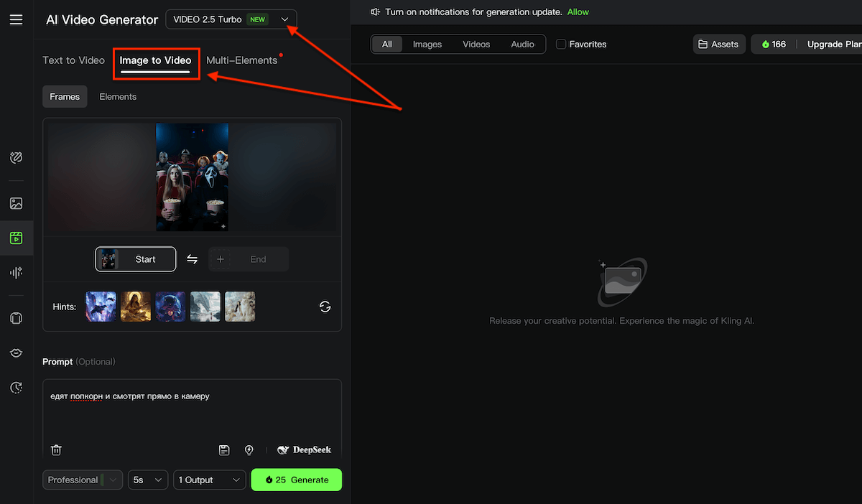Open the AI image generation sidebar icon
862x504 pixels.
click(16, 203)
